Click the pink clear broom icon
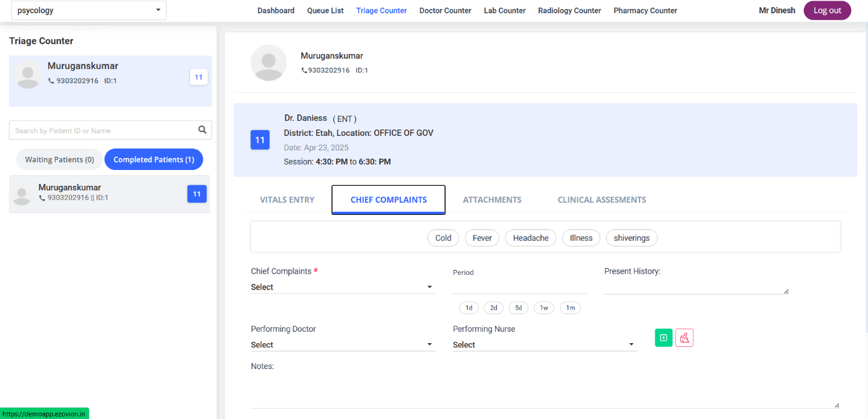The height and width of the screenshot is (419, 868). click(684, 338)
